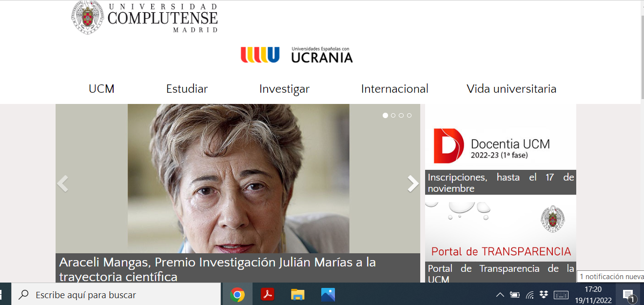Select the second carousel slide dot

click(x=393, y=116)
